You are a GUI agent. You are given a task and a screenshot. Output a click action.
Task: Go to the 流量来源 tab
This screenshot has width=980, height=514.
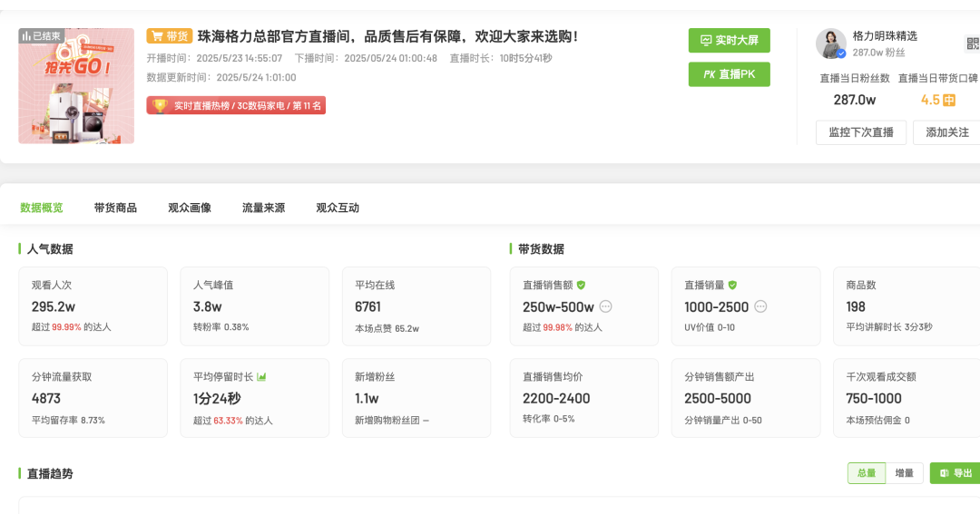pos(263,208)
